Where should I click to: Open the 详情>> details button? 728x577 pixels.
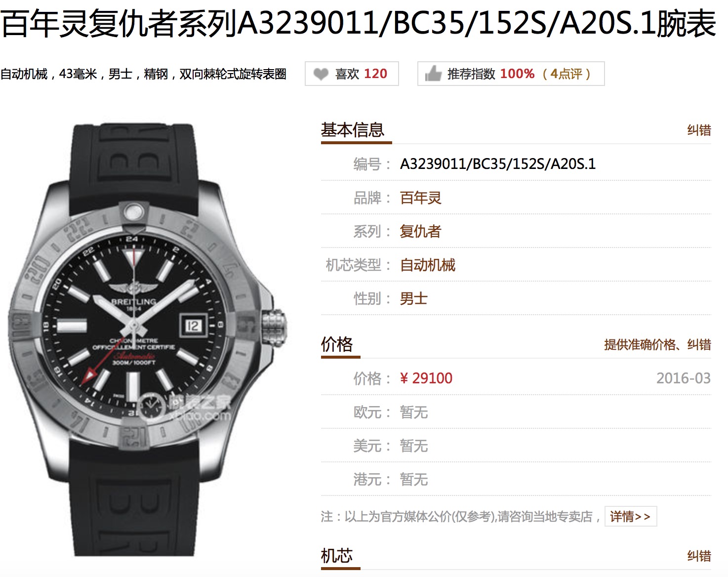pos(631,517)
